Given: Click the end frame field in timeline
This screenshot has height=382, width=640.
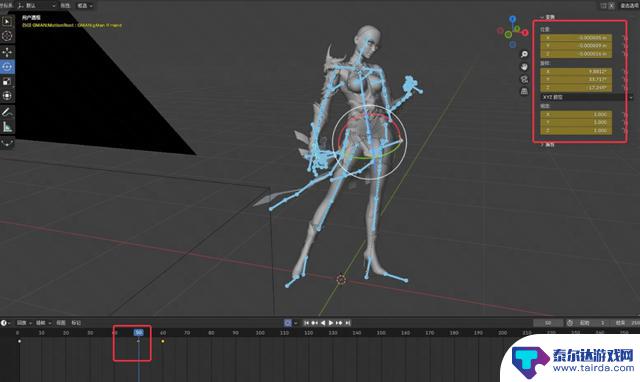Looking at the screenshot, I should pyautogui.click(x=626, y=323).
